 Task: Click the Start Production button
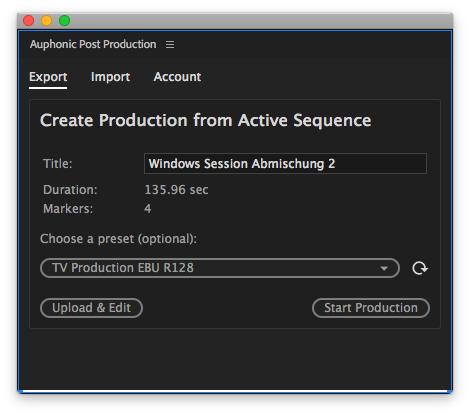click(x=371, y=308)
